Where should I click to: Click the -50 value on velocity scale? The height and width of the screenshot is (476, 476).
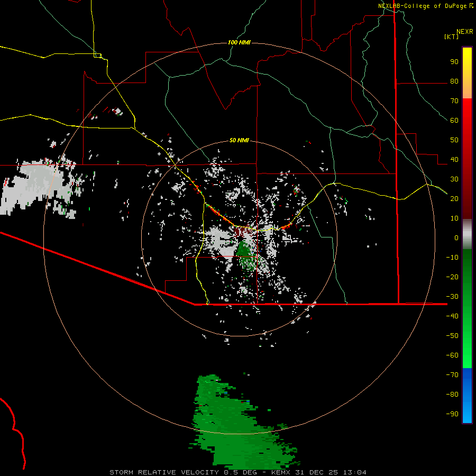(x=452, y=336)
